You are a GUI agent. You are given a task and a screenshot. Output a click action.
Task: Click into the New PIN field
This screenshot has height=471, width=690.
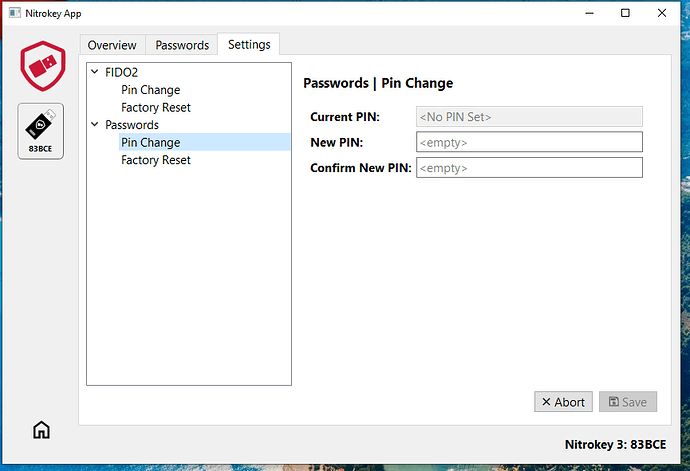click(x=529, y=142)
